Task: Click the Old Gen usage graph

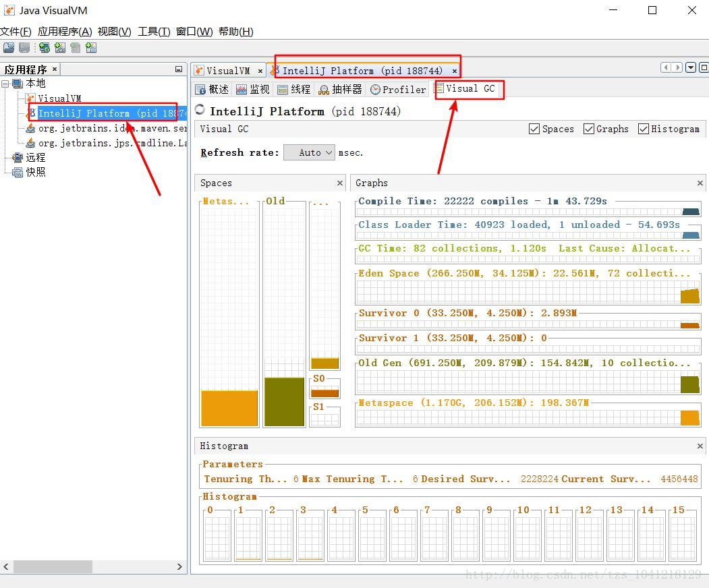Action: coord(528,382)
